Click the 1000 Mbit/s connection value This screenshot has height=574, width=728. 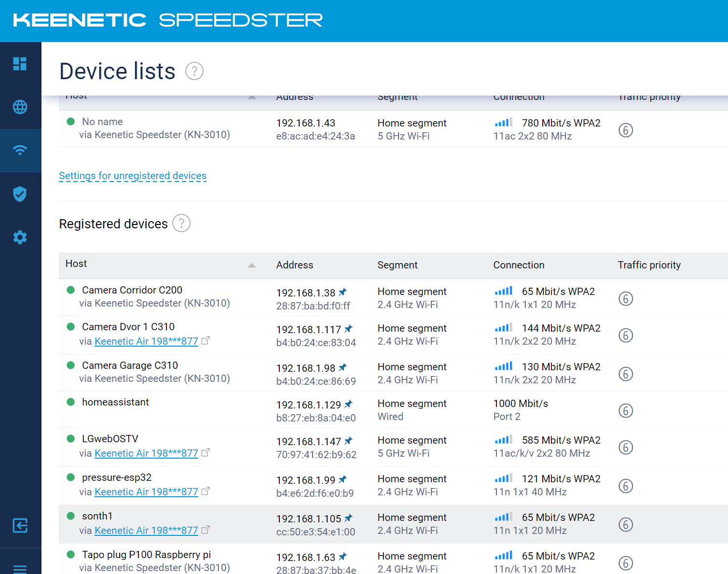521,404
